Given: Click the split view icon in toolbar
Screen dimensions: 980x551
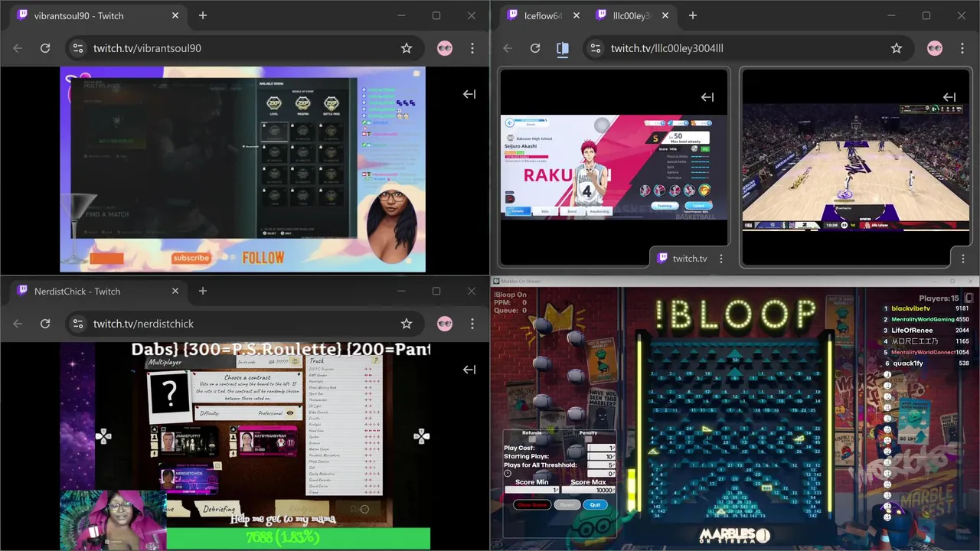Looking at the screenshot, I should pos(563,48).
